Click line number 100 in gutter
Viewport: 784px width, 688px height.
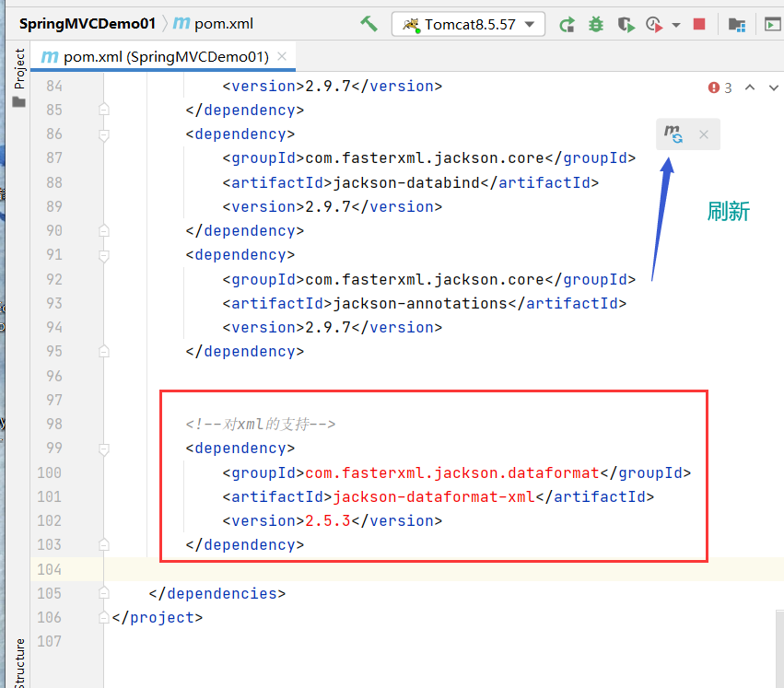pos(49,472)
